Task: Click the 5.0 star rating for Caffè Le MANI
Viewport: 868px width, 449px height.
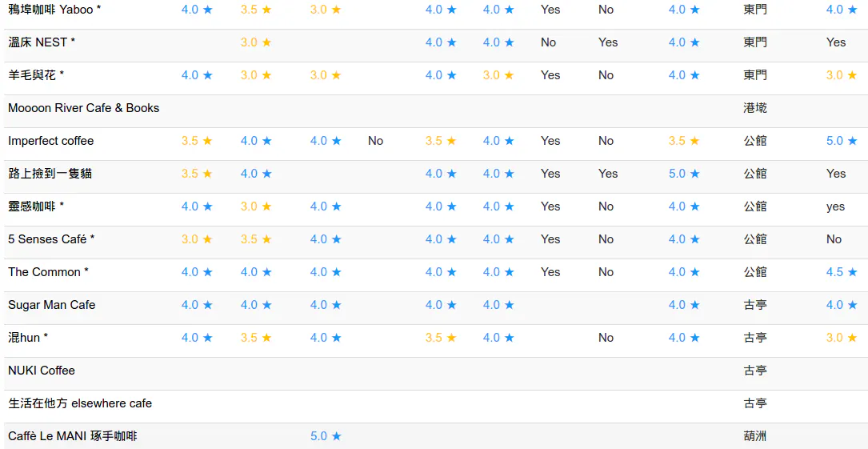Action: [326, 435]
